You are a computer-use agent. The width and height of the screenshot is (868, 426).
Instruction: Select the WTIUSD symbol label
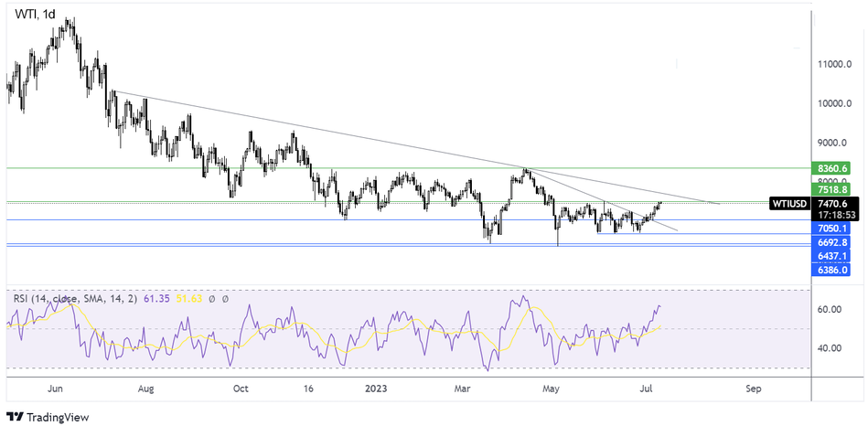click(x=790, y=204)
